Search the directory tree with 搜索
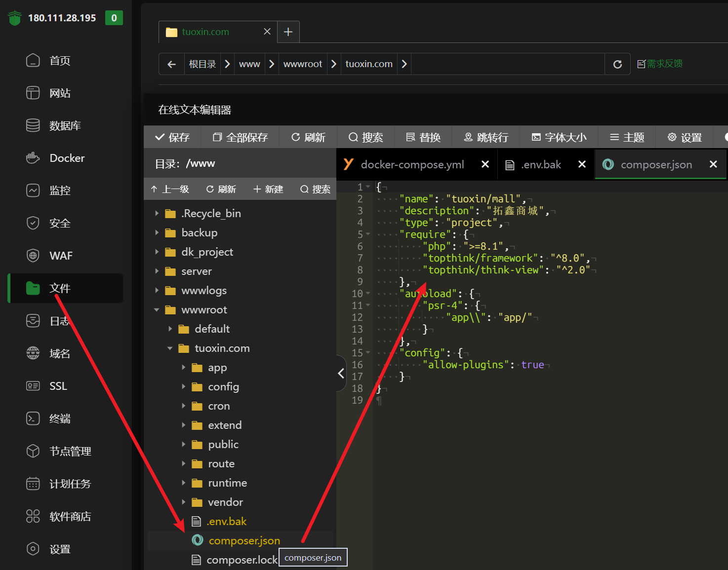The image size is (728, 570). tap(315, 189)
